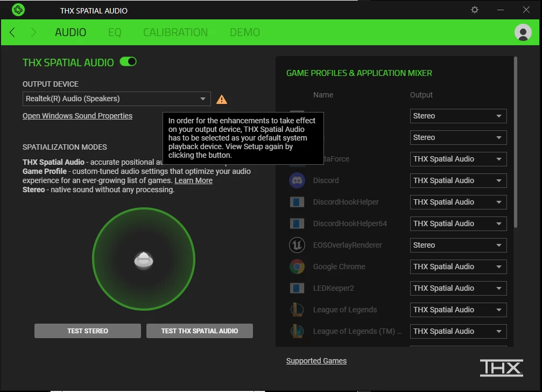Image resolution: width=542 pixels, height=392 pixels.
Task: Click the orange warning triangle icon
Action: (x=222, y=100)
